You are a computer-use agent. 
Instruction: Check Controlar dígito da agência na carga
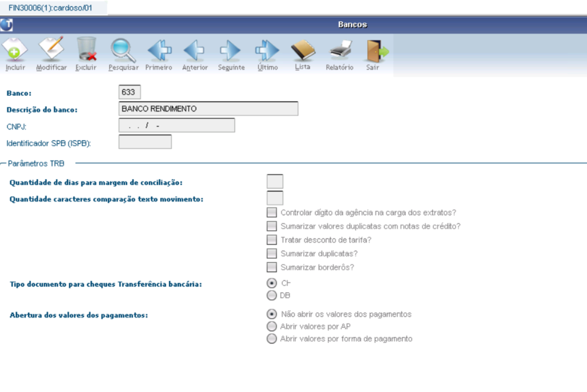pos(272,212)
